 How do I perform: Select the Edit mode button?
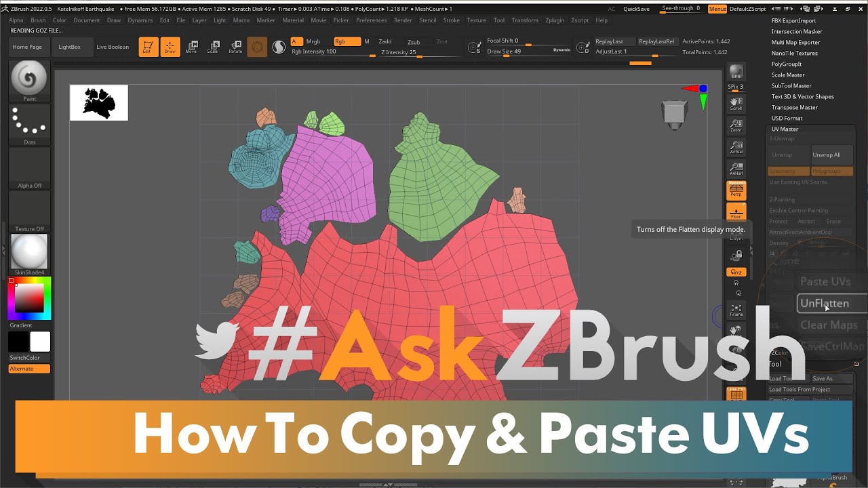(x=149, y=47)
